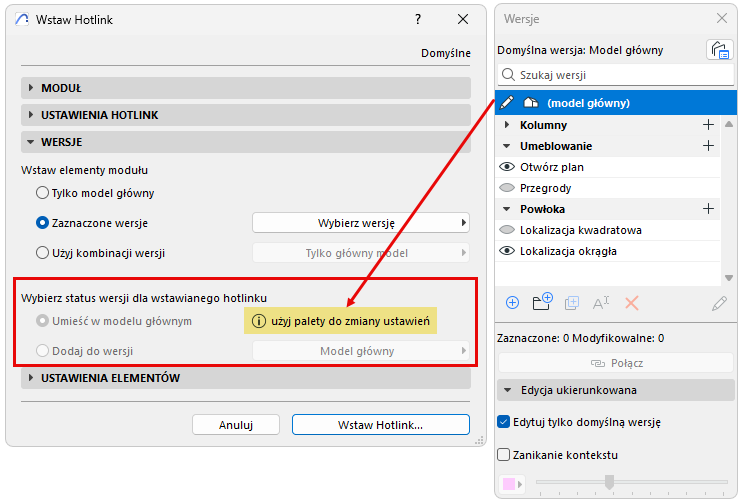
Task: Click the new version group folder icon
Action: [x=543, y=302]
